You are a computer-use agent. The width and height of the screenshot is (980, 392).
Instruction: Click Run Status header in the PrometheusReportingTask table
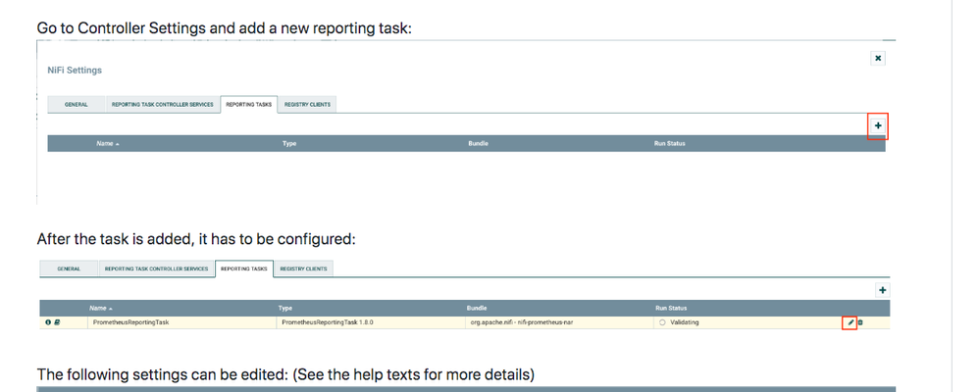coord(671,309)
